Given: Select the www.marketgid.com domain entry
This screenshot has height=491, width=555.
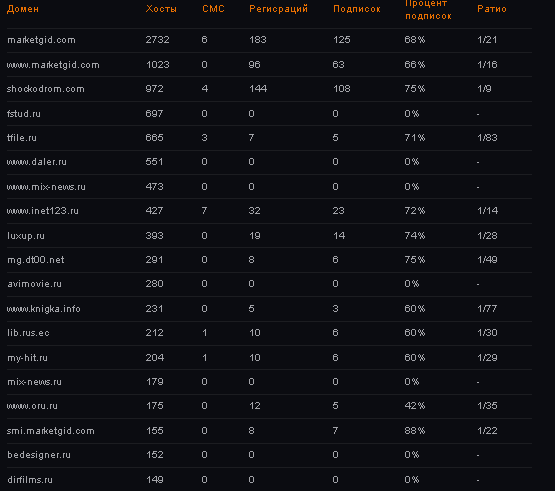Looking at the screenshot, I should click(53, 65).
